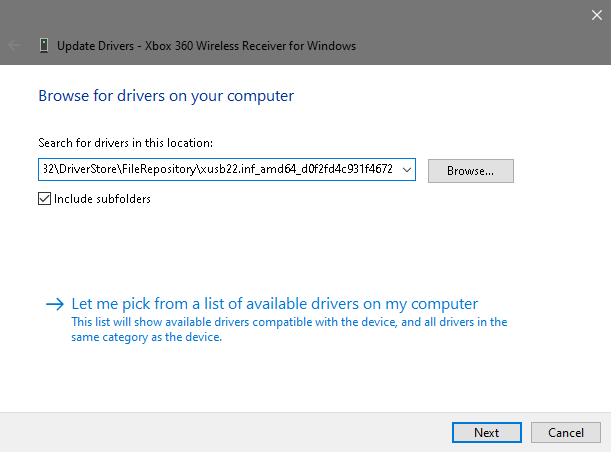Close the Update Drivers dialog with the X
The image size is (611, 452).
coord(597,15)
